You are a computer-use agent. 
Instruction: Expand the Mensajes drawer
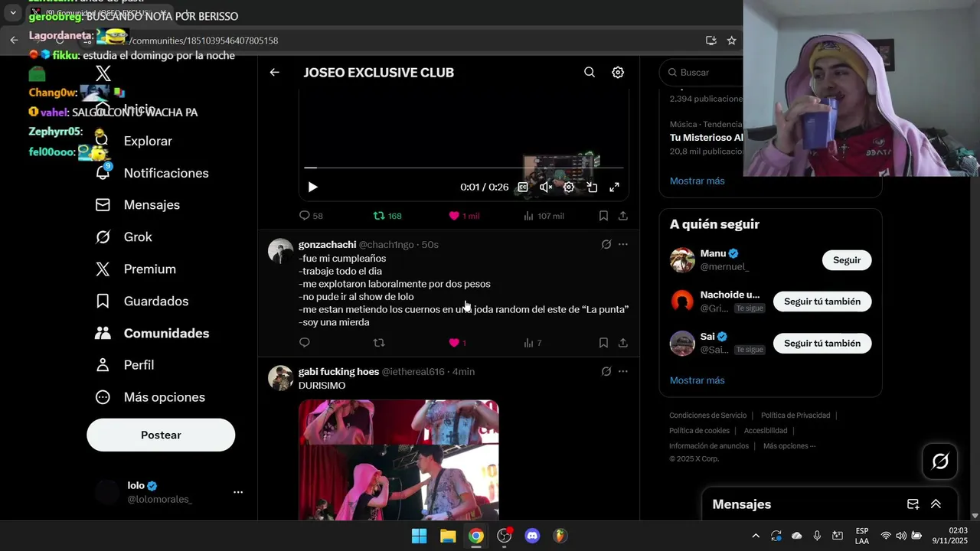[936, 504]
